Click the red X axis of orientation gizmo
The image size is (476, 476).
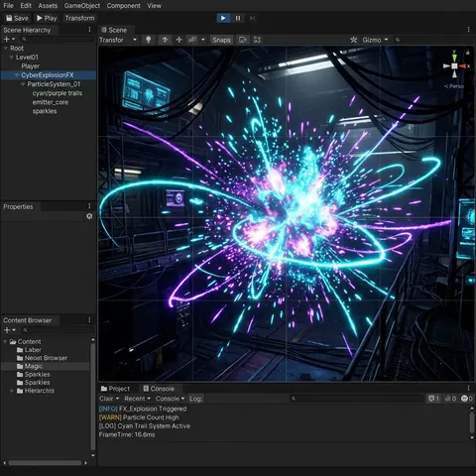(x=463, y=66)
